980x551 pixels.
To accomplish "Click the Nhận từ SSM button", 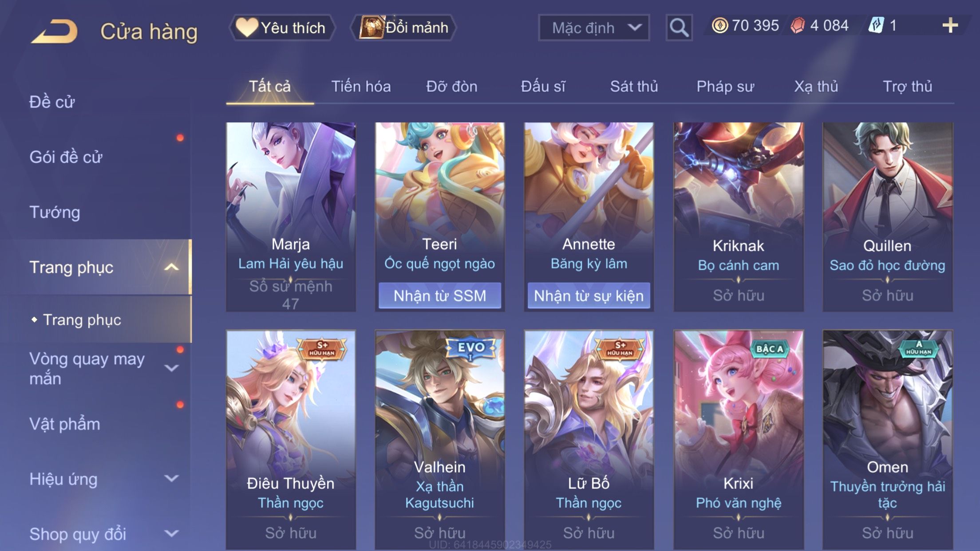I will coord(439,295).
